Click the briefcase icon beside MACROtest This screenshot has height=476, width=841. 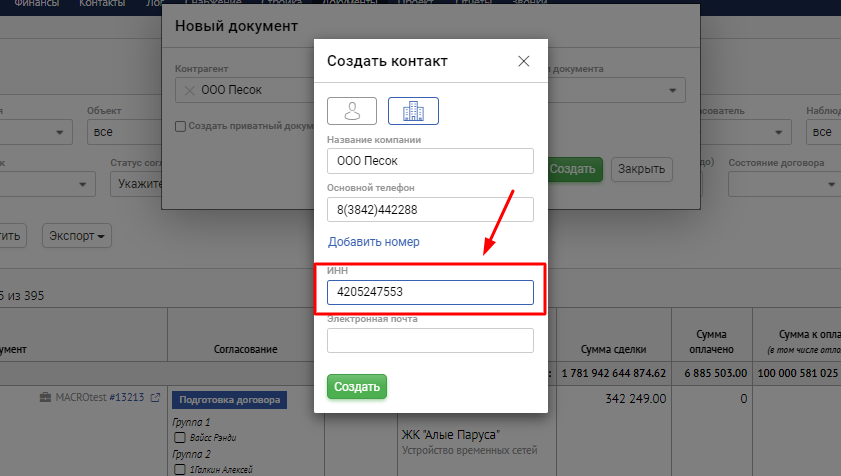[45, 398]
